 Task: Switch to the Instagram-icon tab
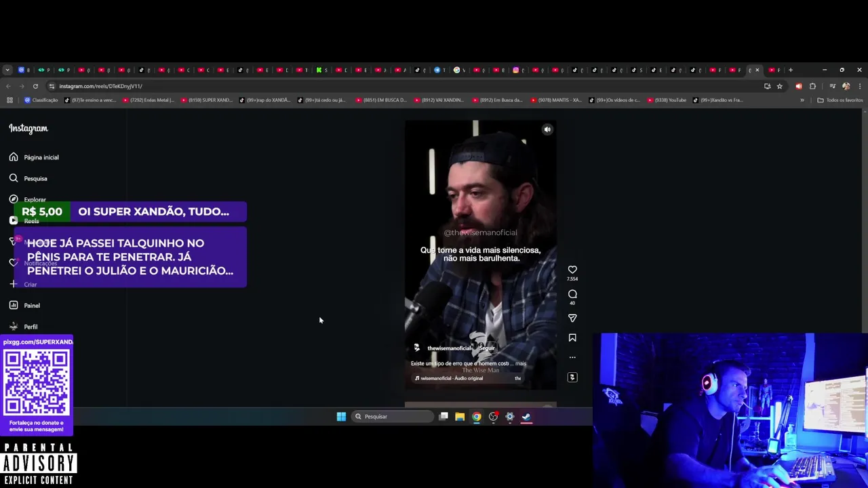pyautogui.click(x=517, y=70)
